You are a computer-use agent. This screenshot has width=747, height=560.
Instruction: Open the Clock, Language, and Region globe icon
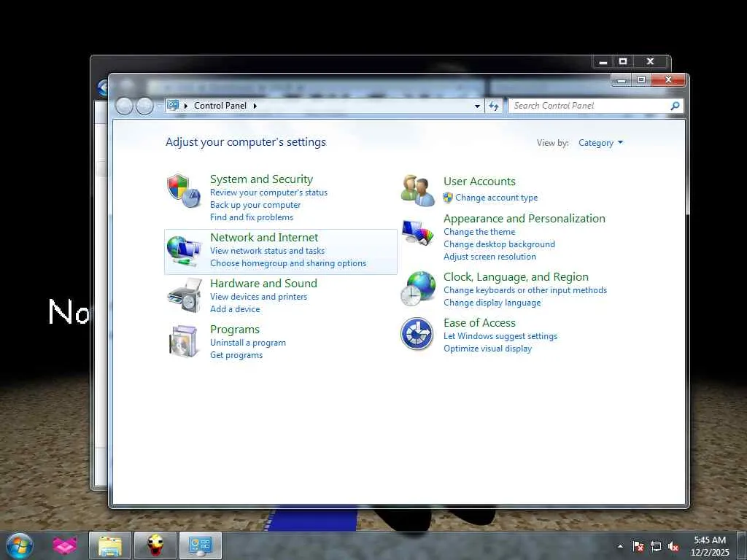[418, 289]
